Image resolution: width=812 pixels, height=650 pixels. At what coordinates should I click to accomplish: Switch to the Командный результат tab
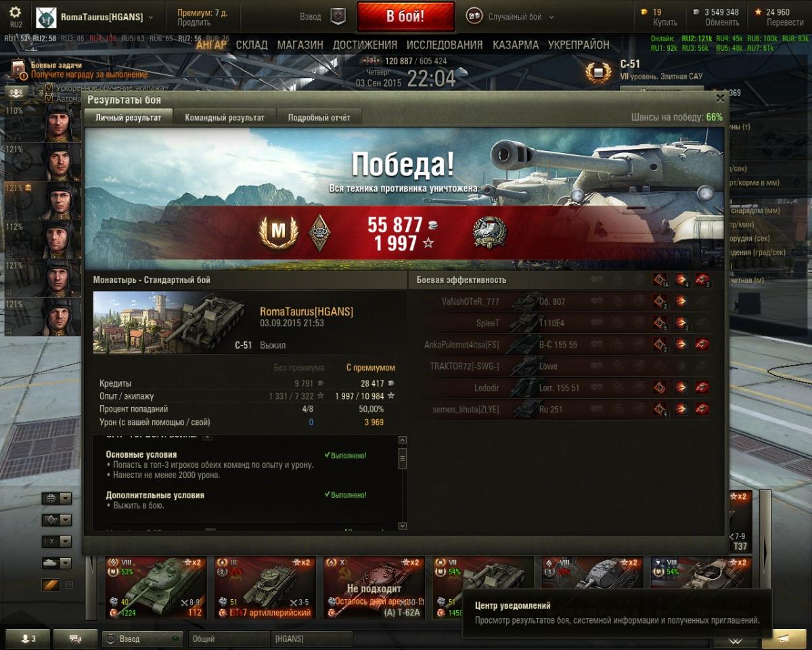[225, 117]
